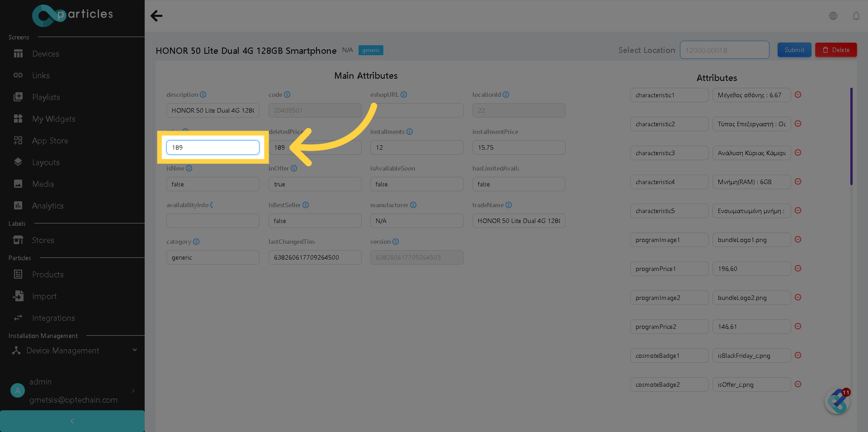The width and height of the screenshot is (868, 432).
Task: Open the floating help widget icon
Action: pos(837,401)
